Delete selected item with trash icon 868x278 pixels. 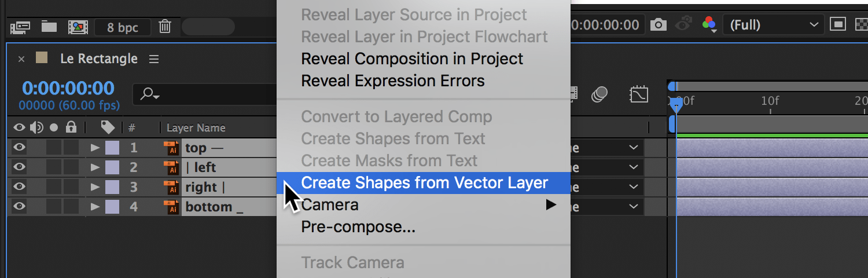click(165, 26)
